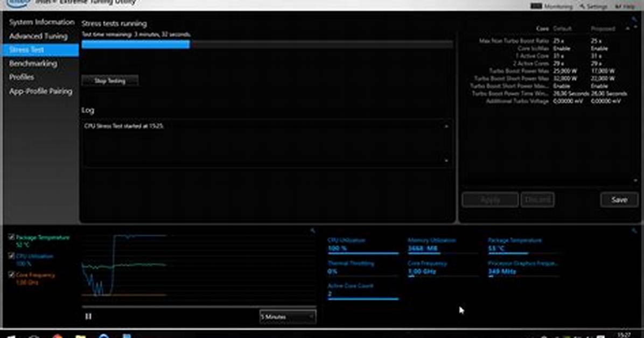
Task: Open Help from the top bar
Action: (625, 6)
